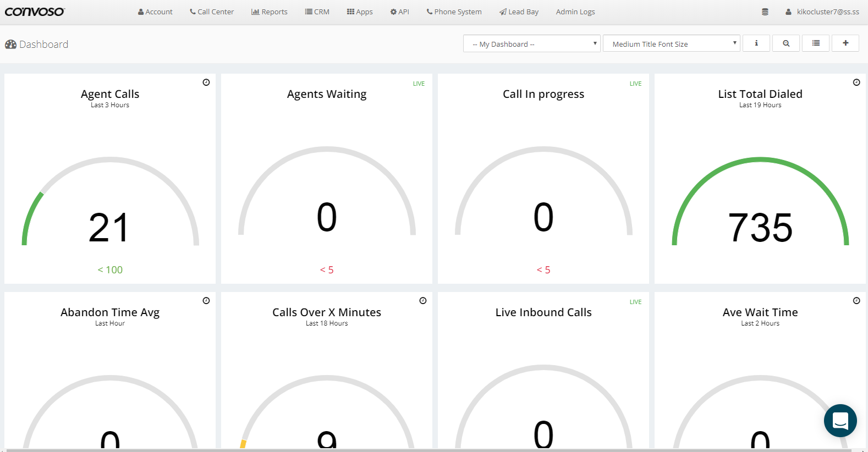Screen dimensions: 868x452
Task: Click the Last 19 Hours subtitle
Action: (760, 105)
